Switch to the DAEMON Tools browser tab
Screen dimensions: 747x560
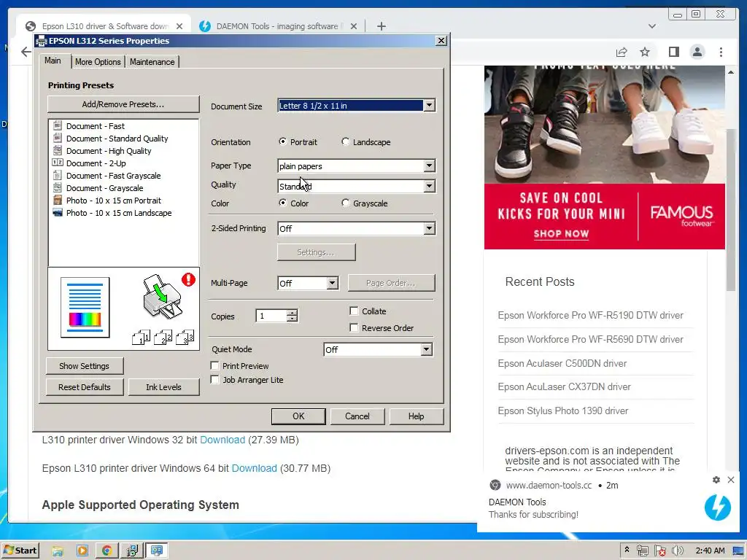point(277,26)
